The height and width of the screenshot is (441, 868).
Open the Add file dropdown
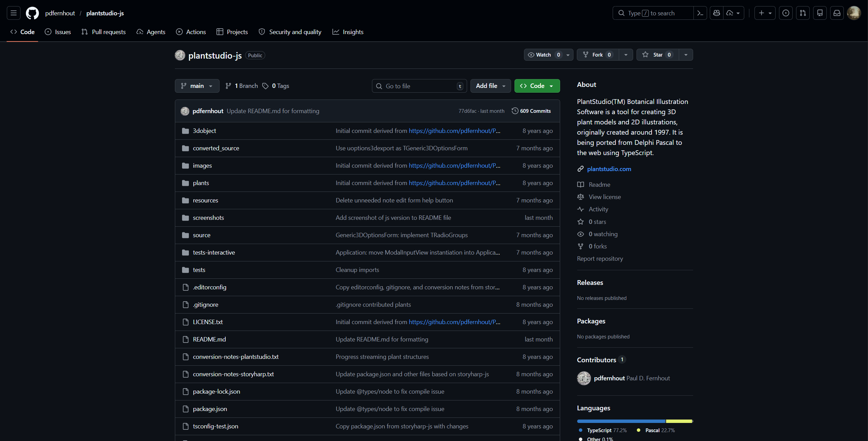coord(490,86)
